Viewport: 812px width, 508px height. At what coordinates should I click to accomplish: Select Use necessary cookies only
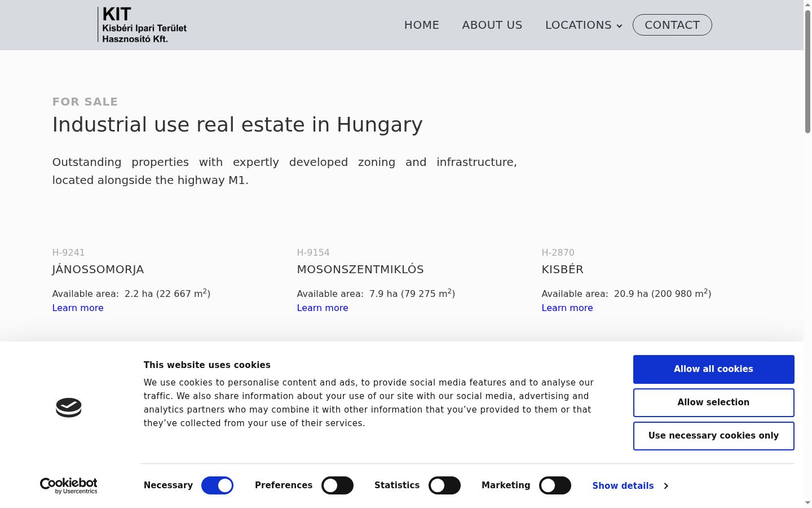point(714,436)
